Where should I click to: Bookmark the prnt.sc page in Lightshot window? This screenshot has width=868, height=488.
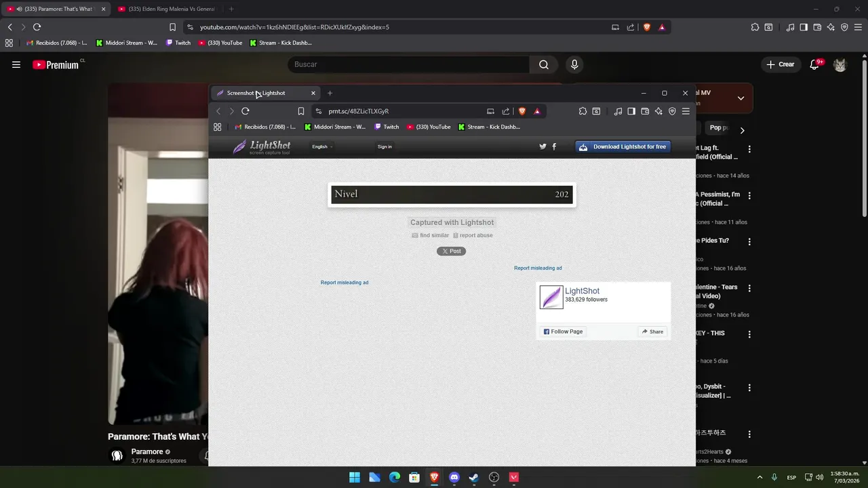pyautogui.click(x=301, y=111)
